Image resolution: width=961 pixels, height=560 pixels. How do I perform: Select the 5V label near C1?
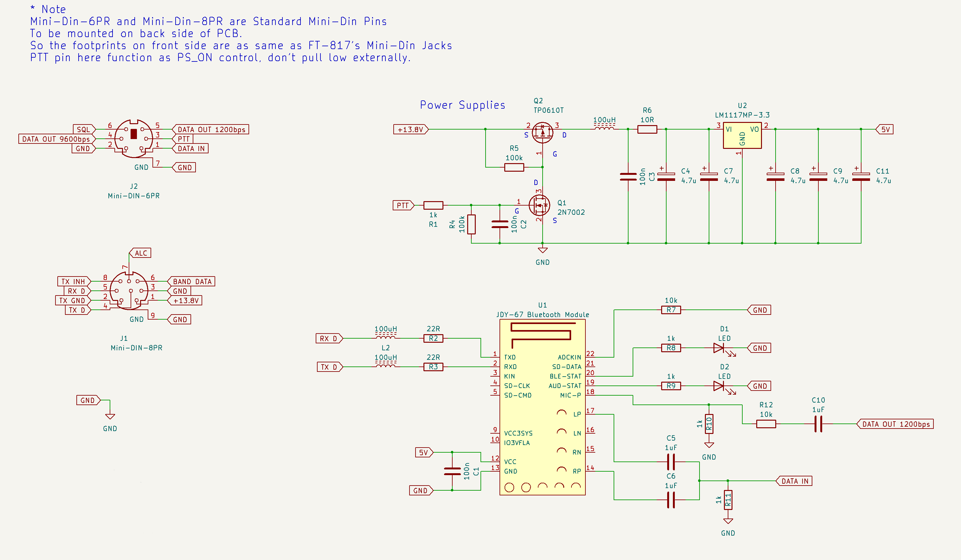tap(424, 452)
